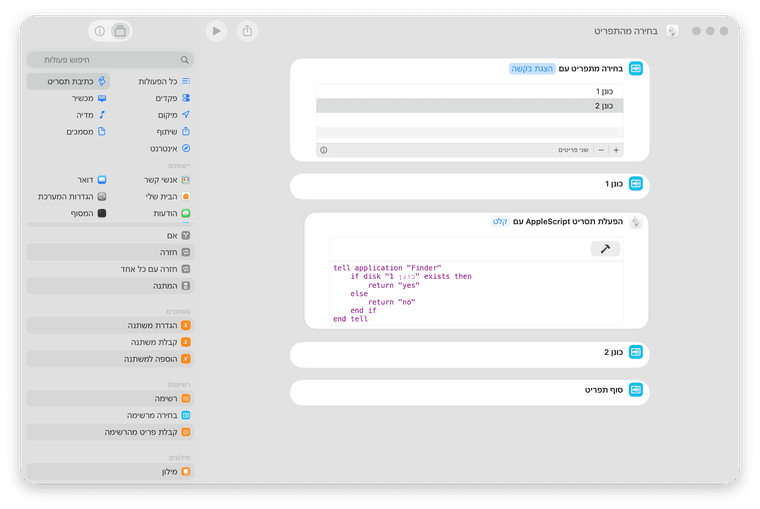Toggle the action library panel button
The height and width of the screenshot is (509, 760).
click(x=120, y=31)
